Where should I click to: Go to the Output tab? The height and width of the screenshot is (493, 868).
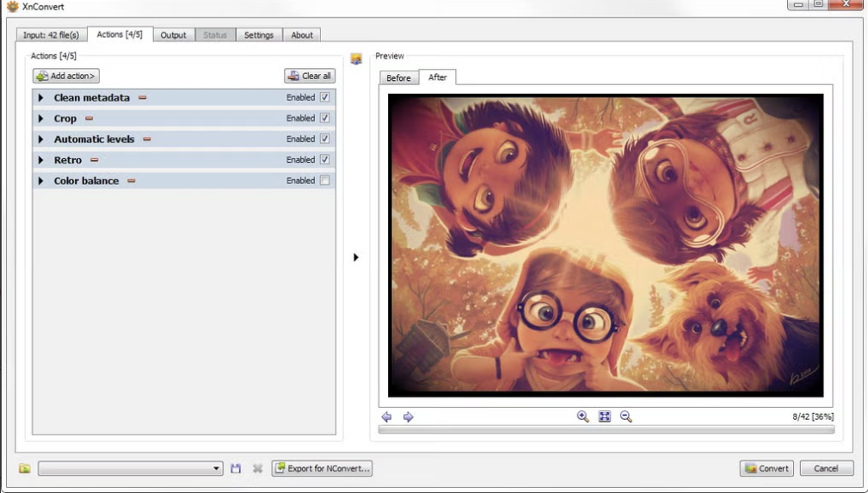[173, 35]
